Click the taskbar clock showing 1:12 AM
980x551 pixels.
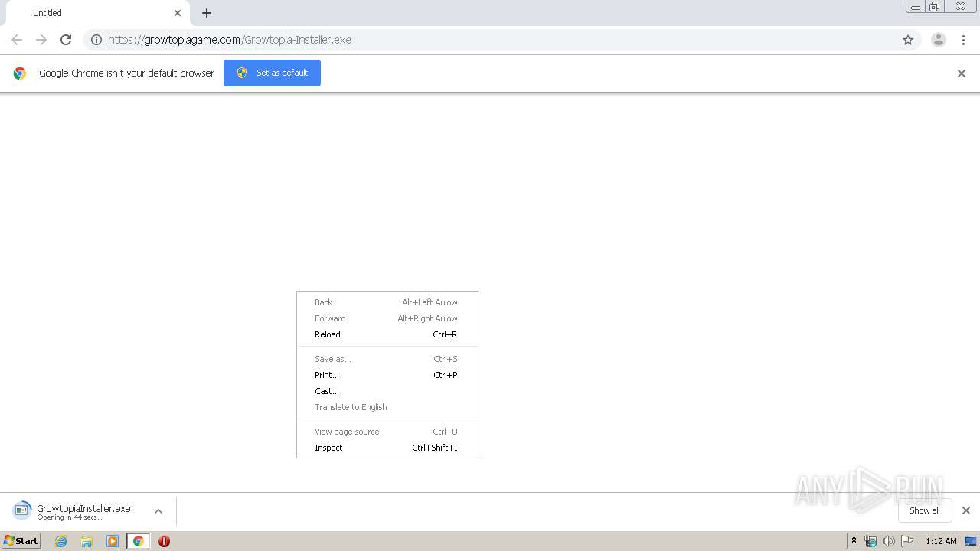coord(941,541)
